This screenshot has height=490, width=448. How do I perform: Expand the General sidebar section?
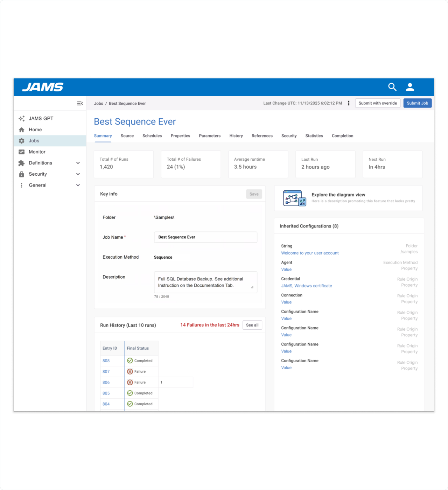(78, 185)
